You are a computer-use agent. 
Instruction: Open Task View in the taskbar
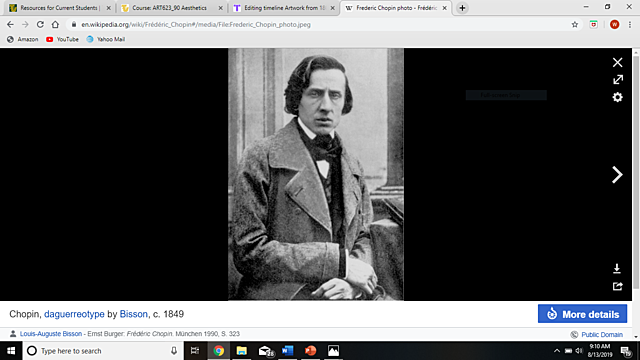click(x=195, y=351)
